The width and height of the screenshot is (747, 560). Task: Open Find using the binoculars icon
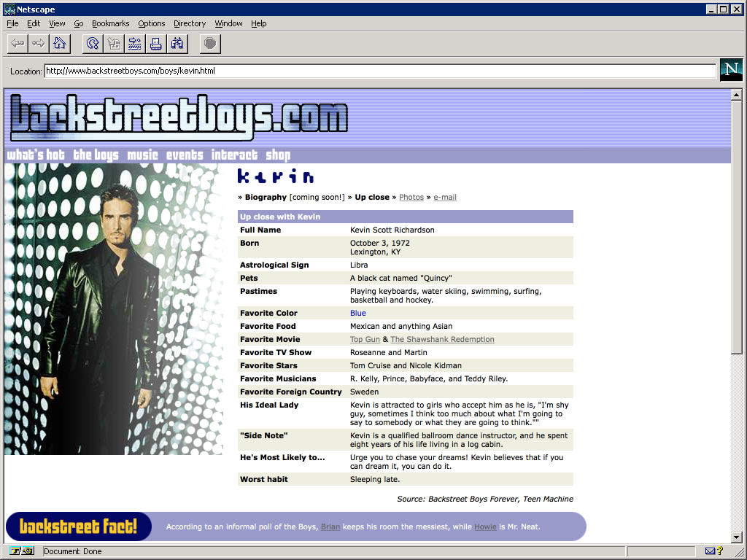[x=177, y=43]
